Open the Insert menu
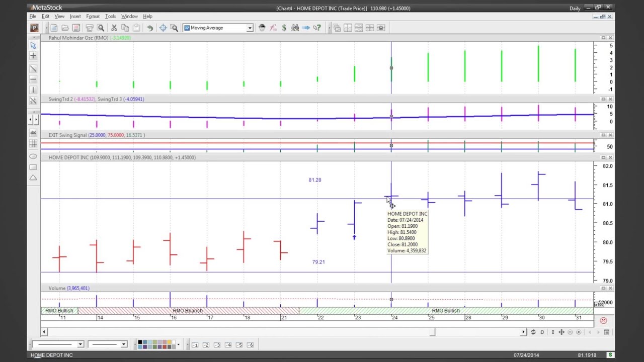Screen dimensions: 644x362 [x=75, y=17]
